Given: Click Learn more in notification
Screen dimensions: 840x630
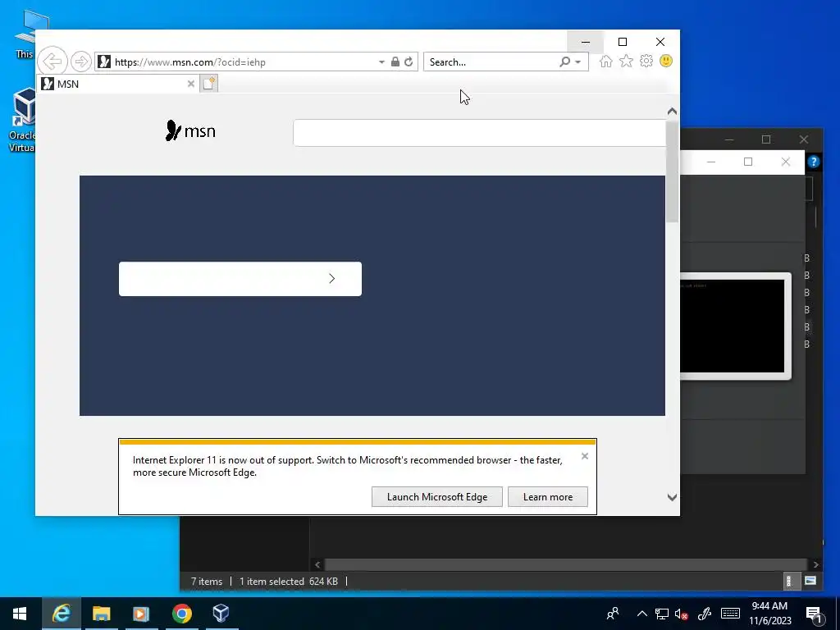Looking at the screenshot, I should [x=547, y=496].
